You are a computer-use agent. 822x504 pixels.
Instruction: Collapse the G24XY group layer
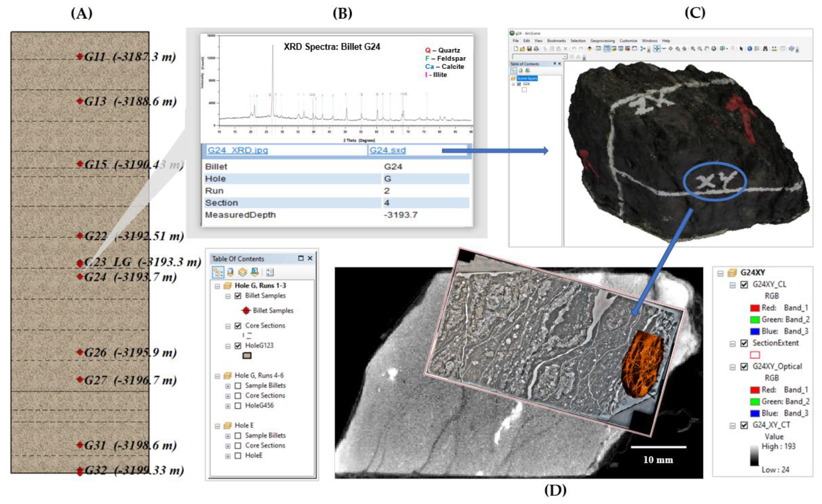(x=720, y=273)
